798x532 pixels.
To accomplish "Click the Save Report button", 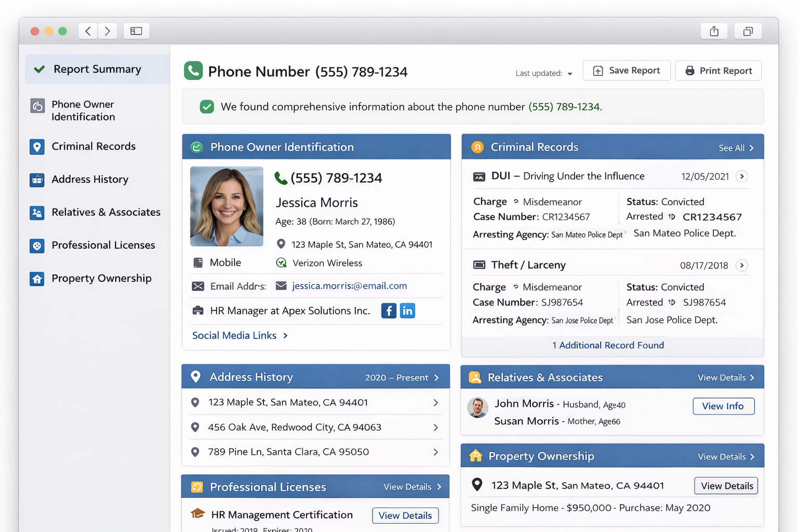I will (x=627, y=71).
